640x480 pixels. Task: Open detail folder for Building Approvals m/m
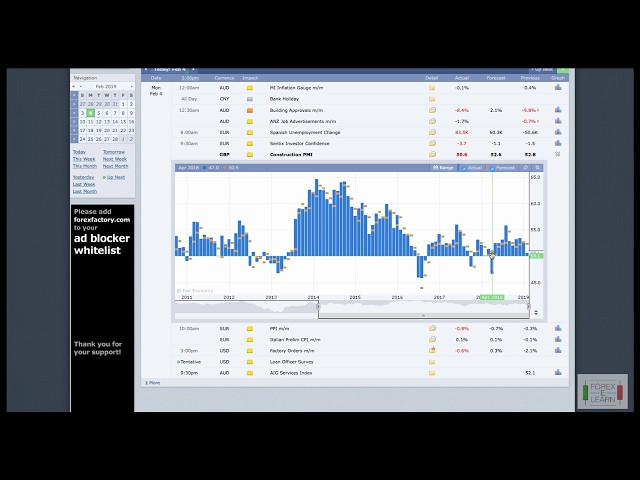tap(432, 110)
